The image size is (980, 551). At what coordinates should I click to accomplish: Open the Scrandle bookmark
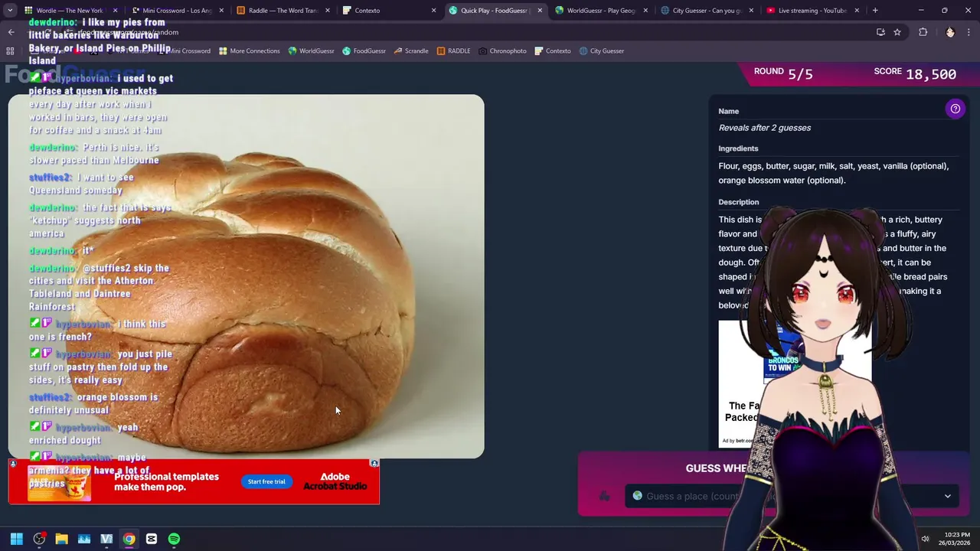coord(411,51)
